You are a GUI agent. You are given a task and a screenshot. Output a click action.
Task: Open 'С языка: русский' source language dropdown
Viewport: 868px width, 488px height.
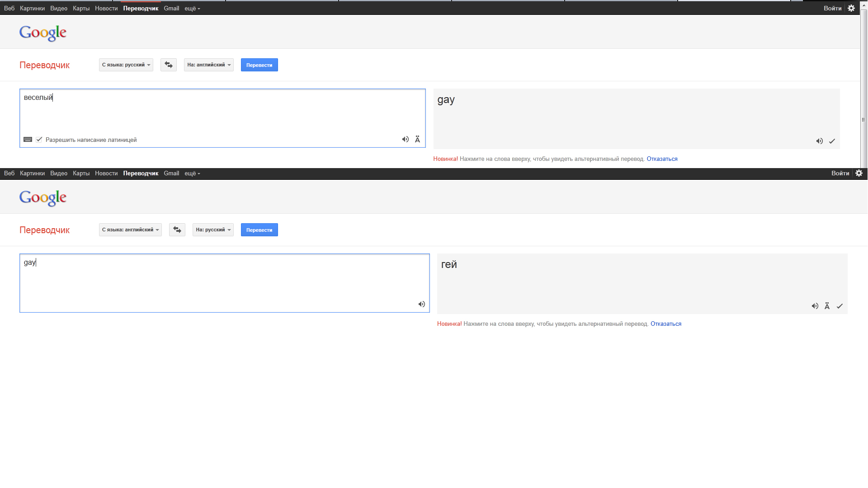click(126, 65)
